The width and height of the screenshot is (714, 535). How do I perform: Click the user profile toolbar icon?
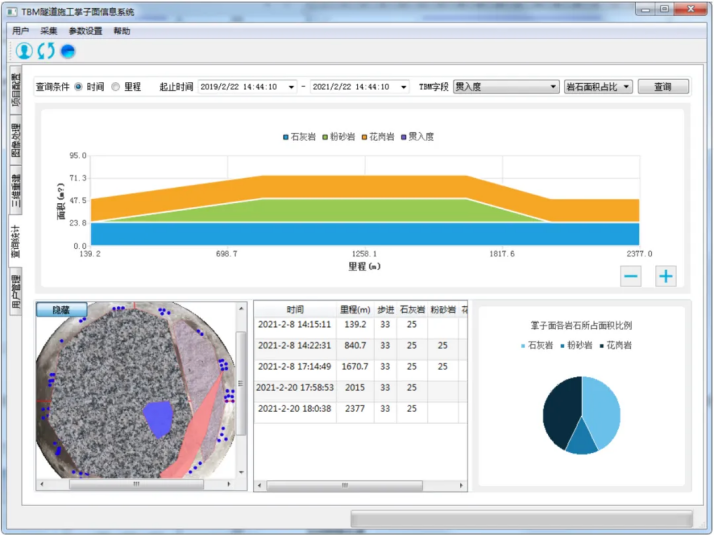(x=24, y=50)
